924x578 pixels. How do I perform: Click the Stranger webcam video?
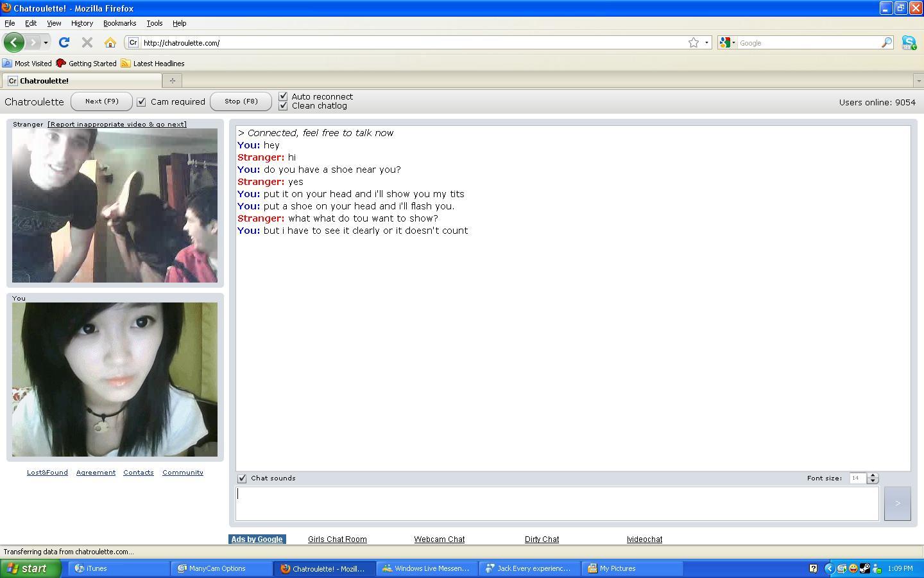(x=115, y=206)
